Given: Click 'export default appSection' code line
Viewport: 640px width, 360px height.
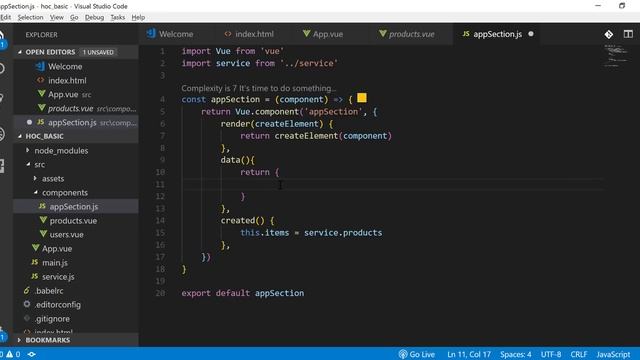Looking at the screenshot, I should pyautogui.click(x=242, y=293).
